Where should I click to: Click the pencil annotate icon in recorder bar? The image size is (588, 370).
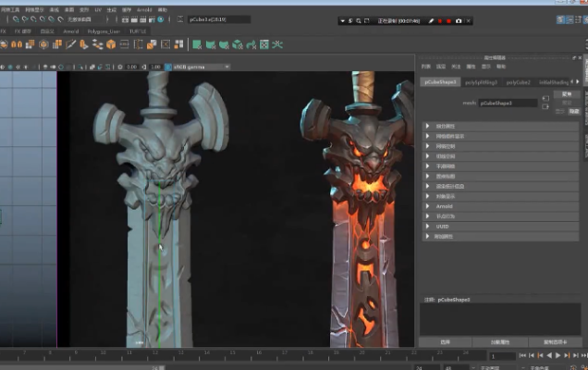coord(430,20)
